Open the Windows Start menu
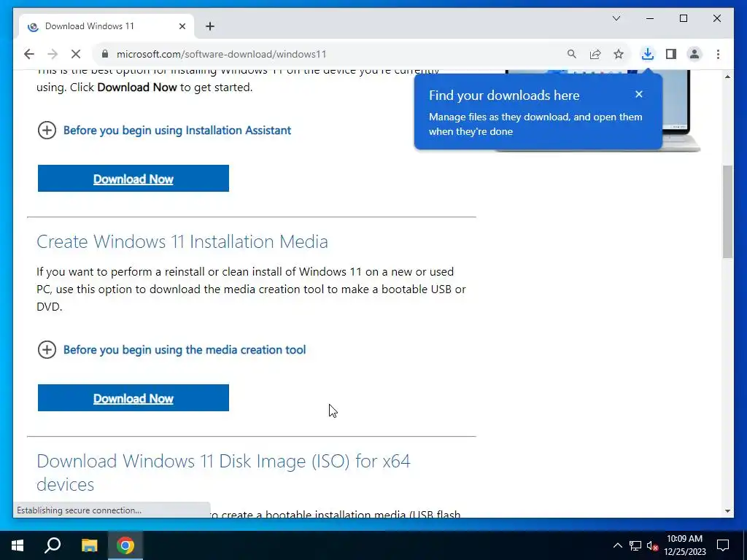This screenshot has height=560, width=747. [x=18, y=545]
